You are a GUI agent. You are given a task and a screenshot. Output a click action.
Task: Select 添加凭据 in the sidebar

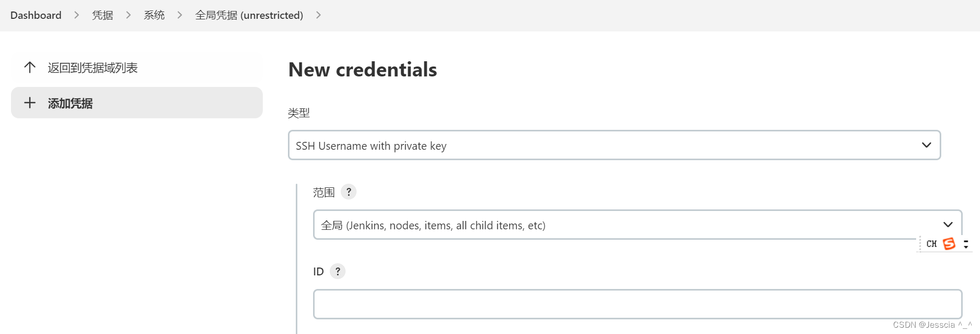(x=137, y=103)
